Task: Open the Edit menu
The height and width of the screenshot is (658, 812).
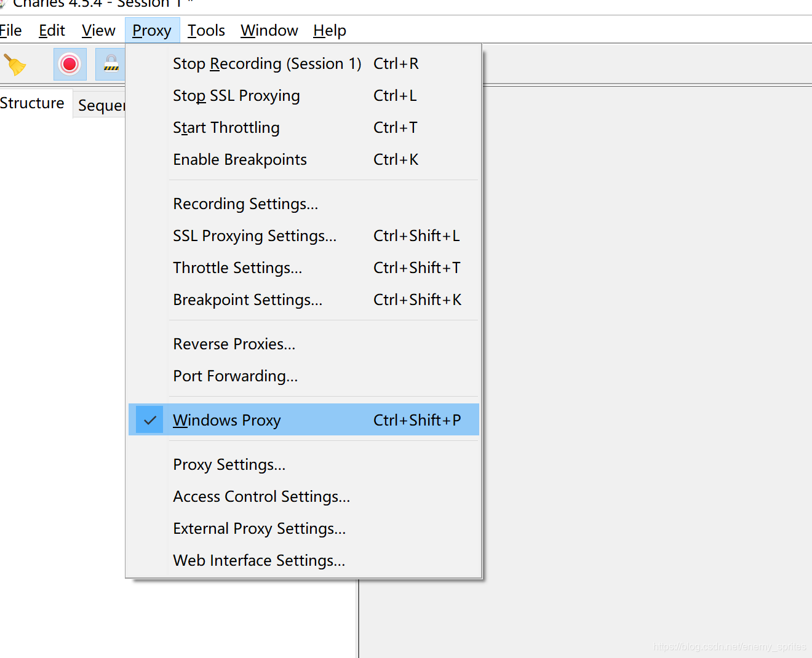Action: coord(52,31)
